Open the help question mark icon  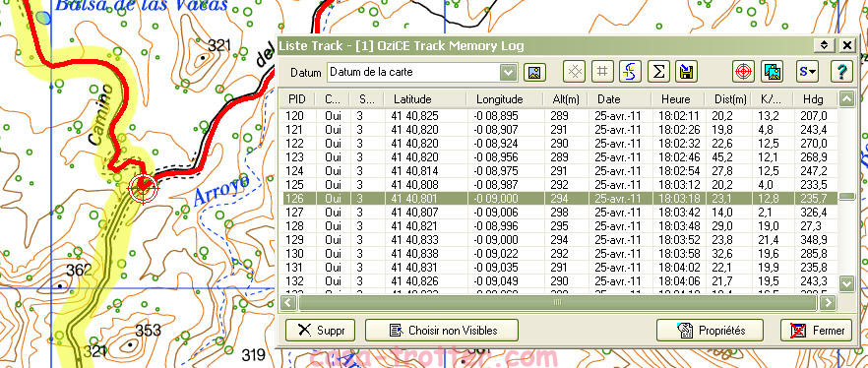tap(841, 72)
